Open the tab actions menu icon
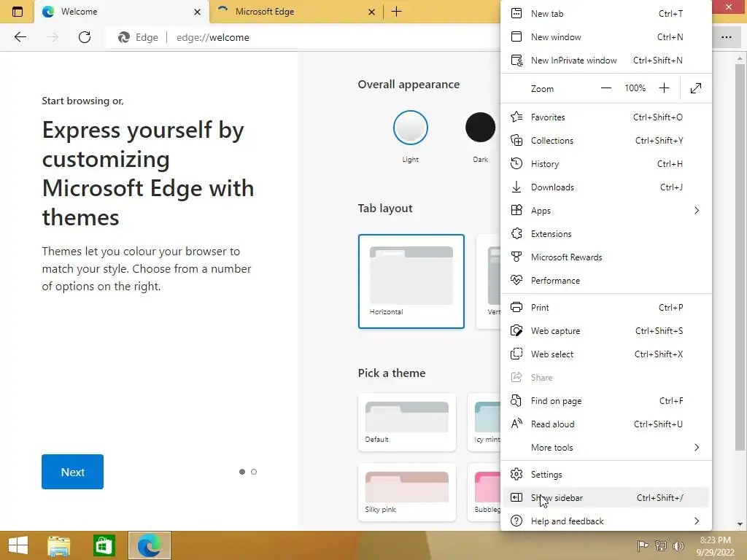 click(18, 12)
